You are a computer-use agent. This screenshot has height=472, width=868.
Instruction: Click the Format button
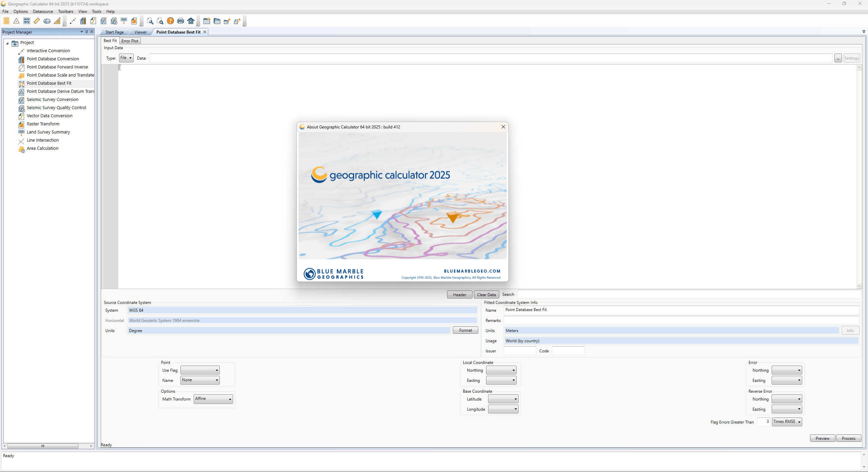coord(465,330)
